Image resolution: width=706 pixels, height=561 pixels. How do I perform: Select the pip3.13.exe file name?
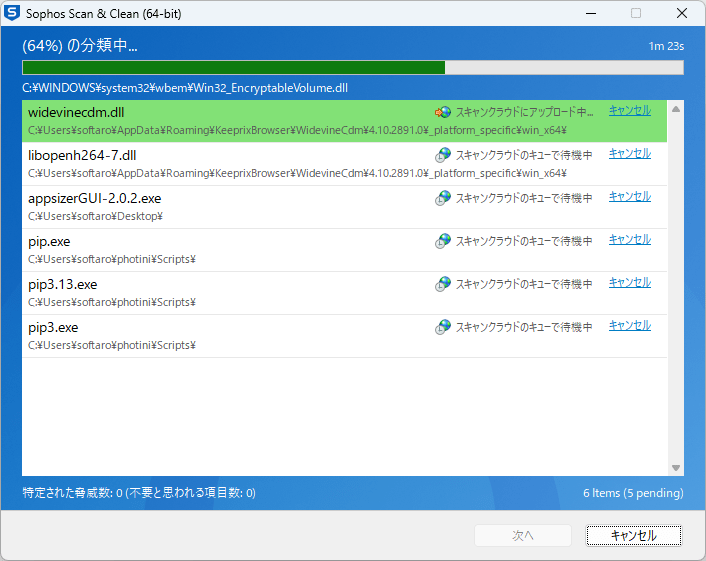click(x=63, y=285)
